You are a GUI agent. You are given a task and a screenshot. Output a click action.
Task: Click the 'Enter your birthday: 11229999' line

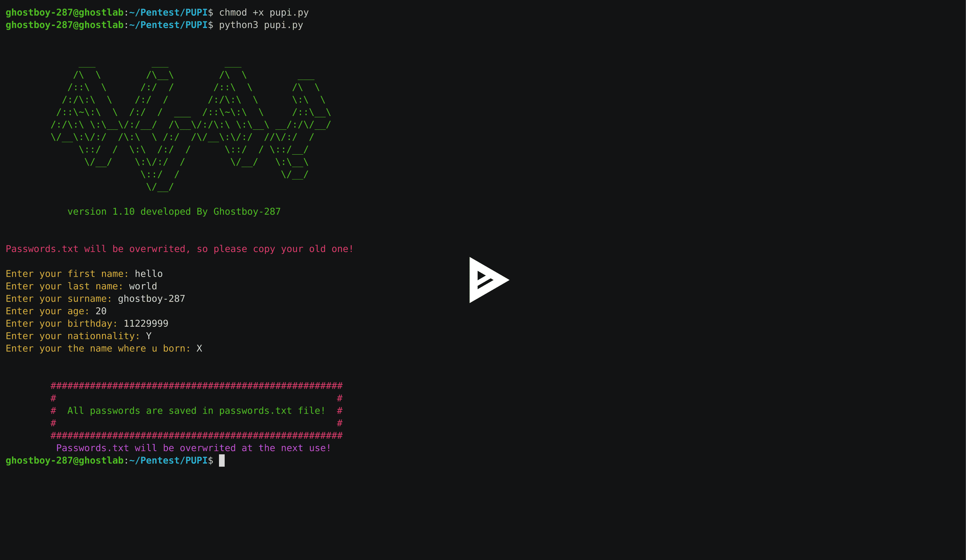[x=87, y=324]
